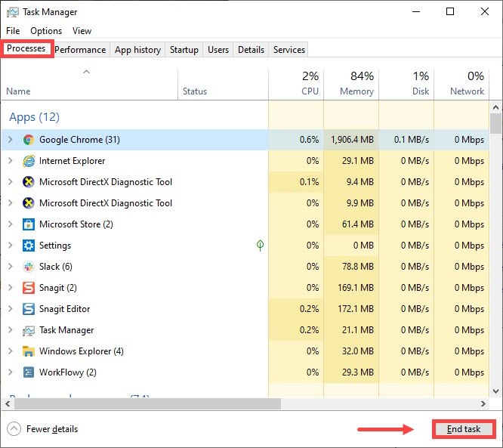Collapse view with Fewer details arrow icon

click(x=14, y=429)
